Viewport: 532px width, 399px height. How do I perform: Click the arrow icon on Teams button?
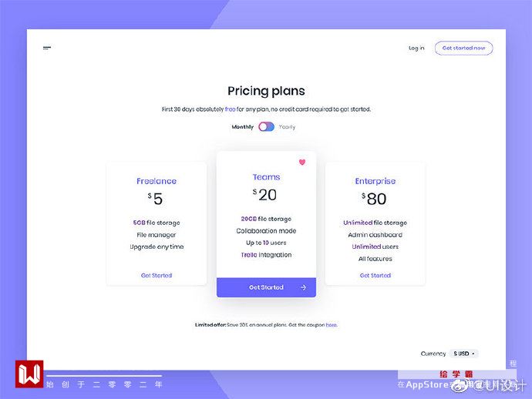(303, 287)
